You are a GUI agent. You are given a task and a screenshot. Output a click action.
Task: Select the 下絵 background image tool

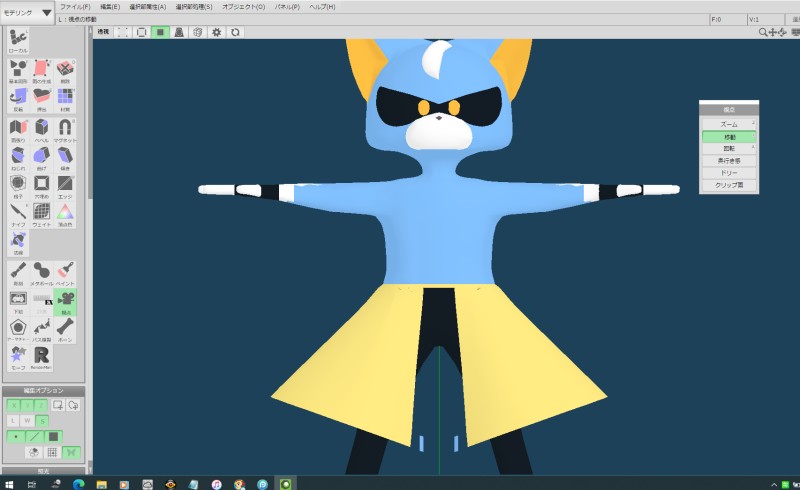[18, 302]
